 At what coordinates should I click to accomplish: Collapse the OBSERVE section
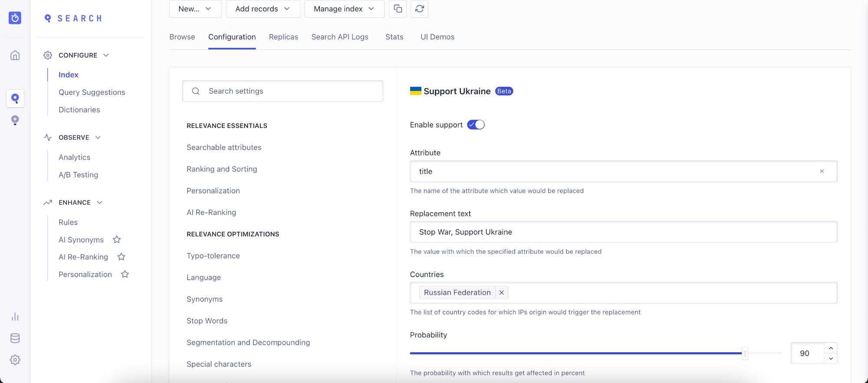[x=98, y=137]
